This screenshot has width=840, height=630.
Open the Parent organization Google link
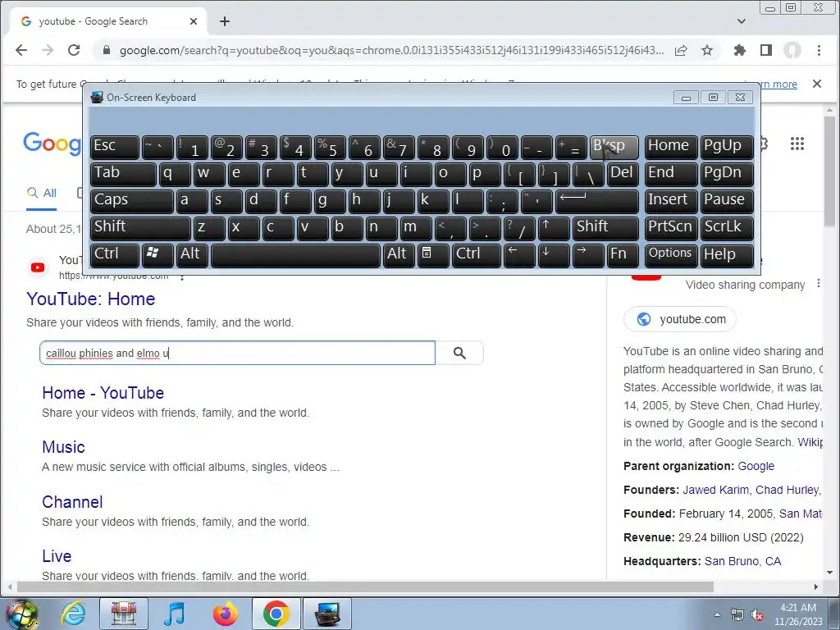coord(756,466)
